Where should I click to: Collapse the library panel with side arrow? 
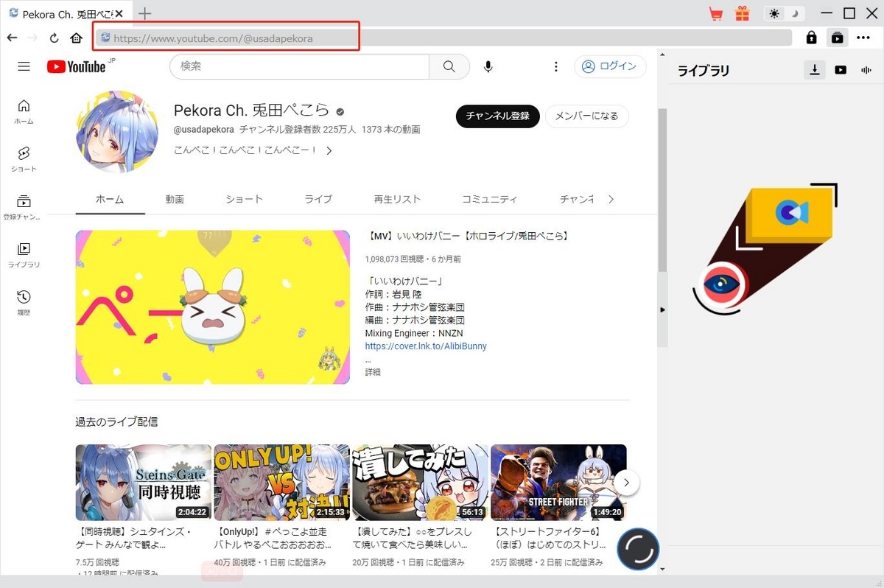662,310
